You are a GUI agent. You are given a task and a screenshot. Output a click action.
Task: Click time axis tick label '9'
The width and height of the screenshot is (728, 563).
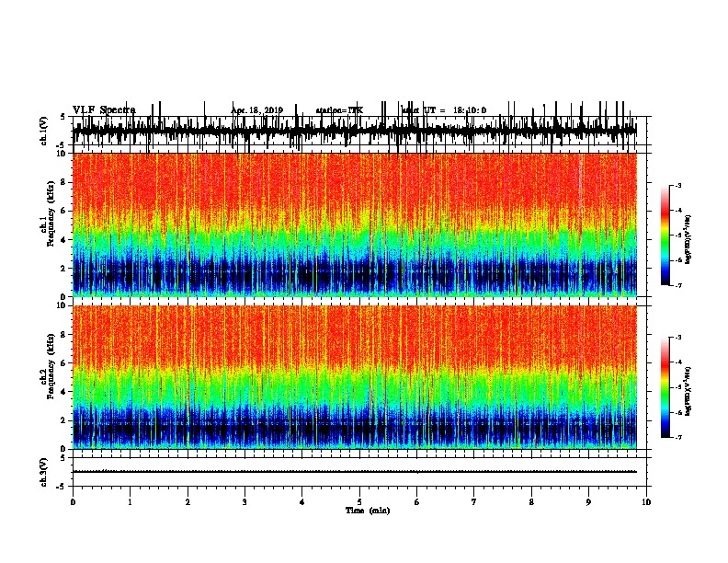pyautogui.click(x=588, y=502)
